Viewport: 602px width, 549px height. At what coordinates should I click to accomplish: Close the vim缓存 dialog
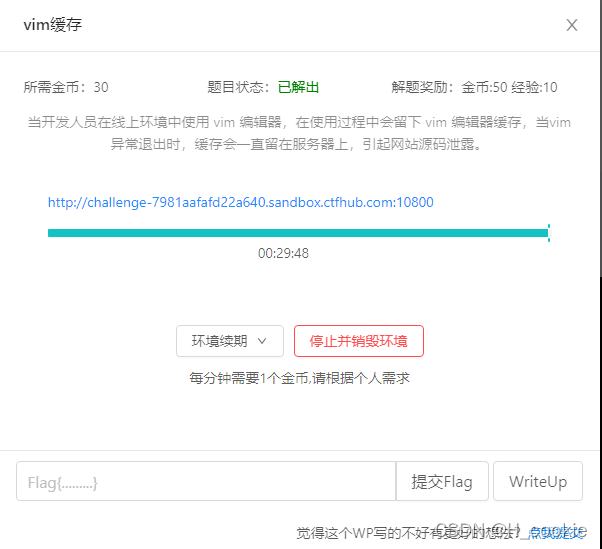(572, 25)
